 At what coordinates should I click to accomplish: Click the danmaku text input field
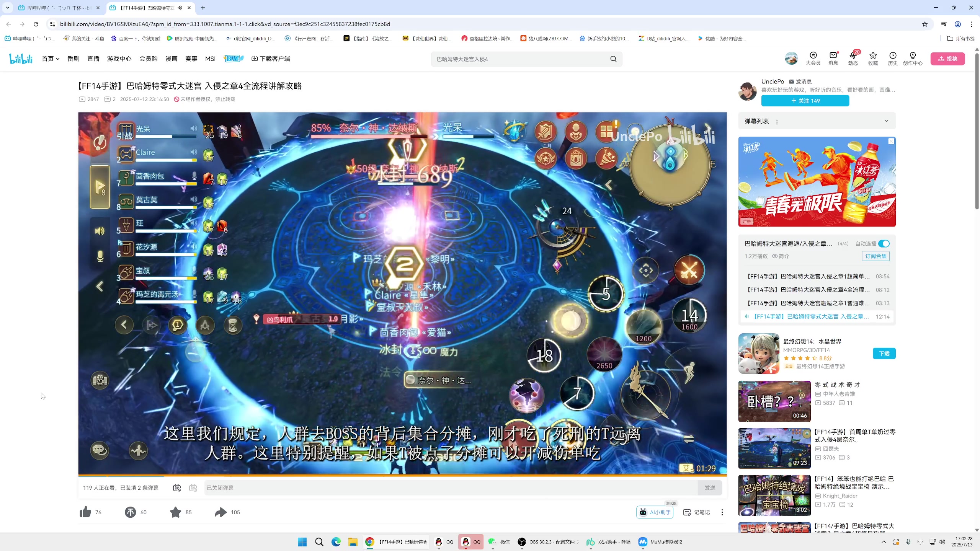click(x=451, y=487)
